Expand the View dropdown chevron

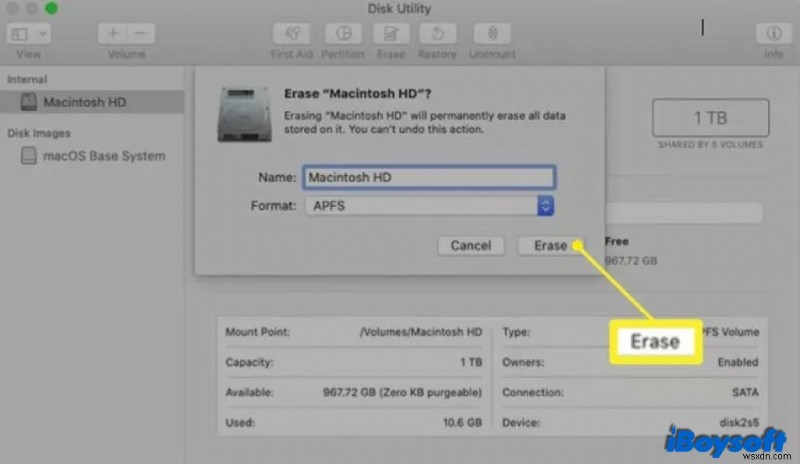(43, 34)
